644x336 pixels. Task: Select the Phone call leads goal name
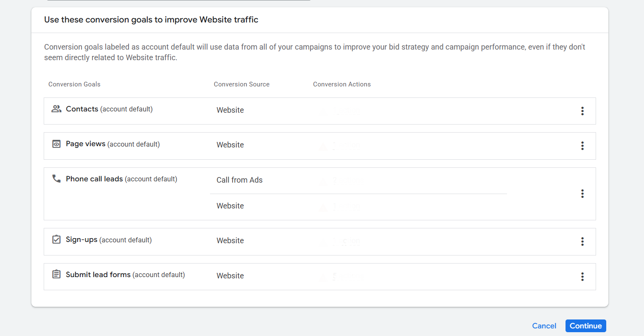coord(94,179)
